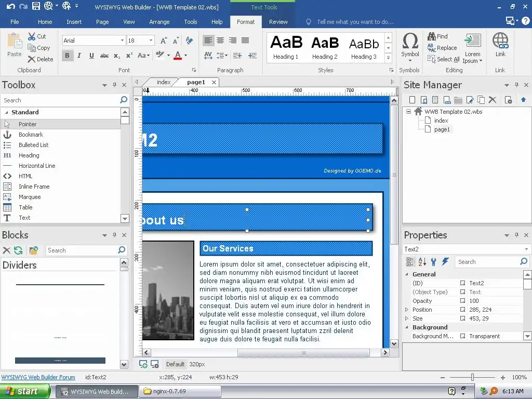Image resolution: width=532 pixels, height=399 pixels.
Task: Enable center paragraph alignment
Action: [220, 41]
